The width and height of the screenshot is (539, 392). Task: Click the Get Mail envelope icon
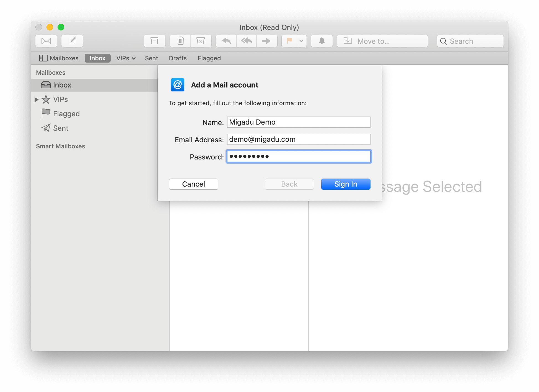[46, 41]
